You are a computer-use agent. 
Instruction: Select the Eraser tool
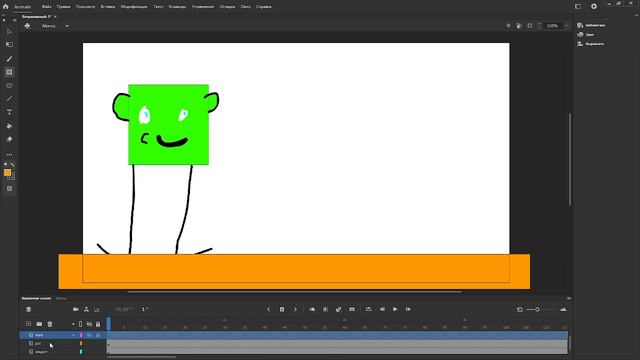tap(9, 139)
